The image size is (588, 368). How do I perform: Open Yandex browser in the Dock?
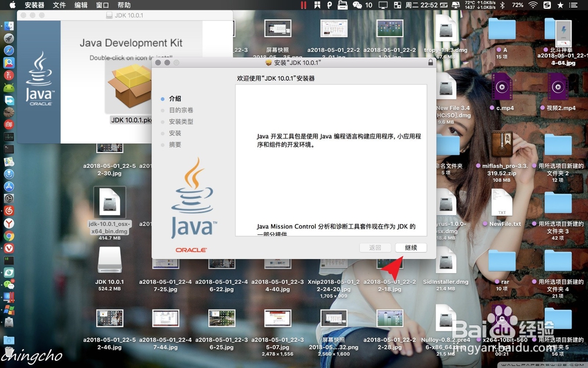(9, 223)
